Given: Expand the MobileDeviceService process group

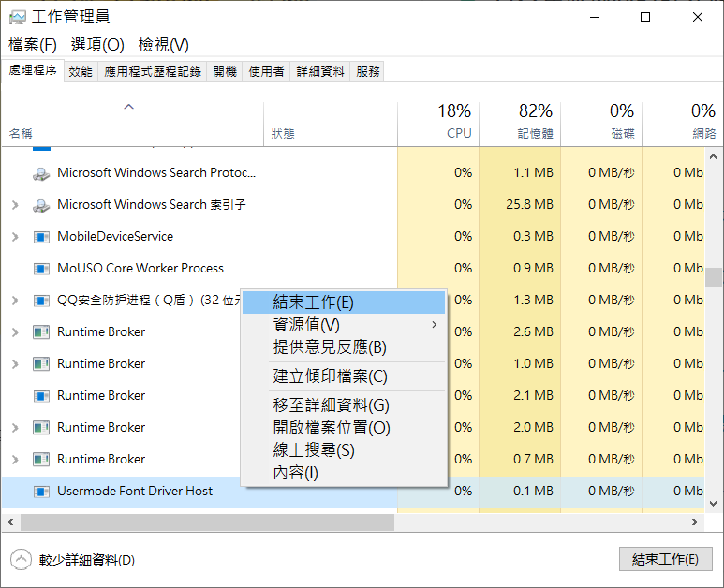Looking at the screenshot, I should pos(15,237).
